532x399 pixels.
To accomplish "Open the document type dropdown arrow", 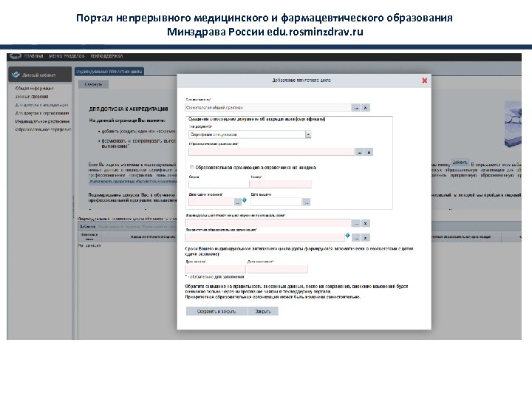I will pyautogui.click(x=308, y=134).
